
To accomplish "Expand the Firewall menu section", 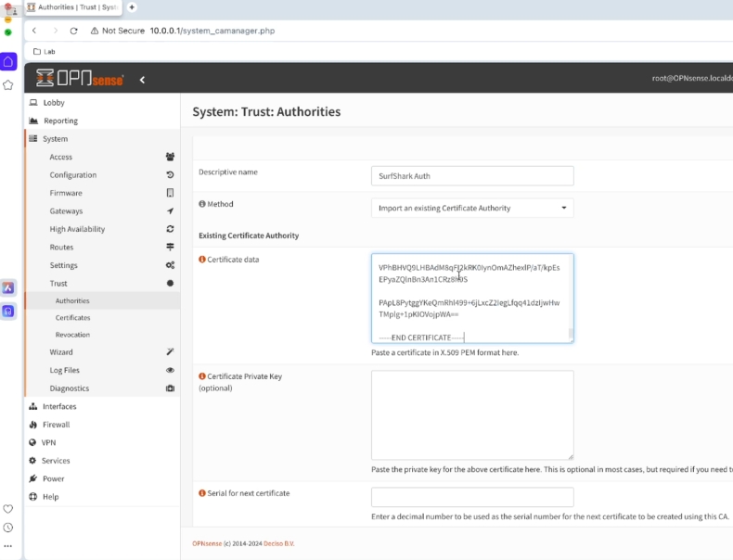I will (56, 425).
